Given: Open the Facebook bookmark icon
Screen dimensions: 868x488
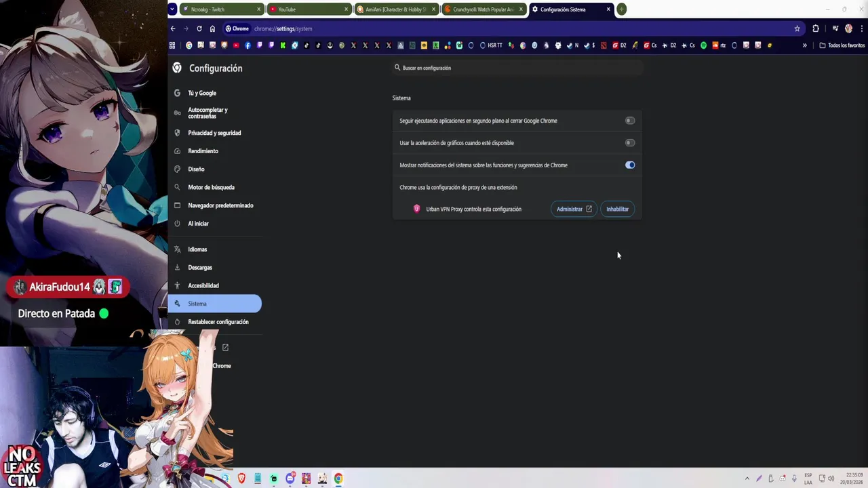Looking at the screenshot, I should 248,45.
